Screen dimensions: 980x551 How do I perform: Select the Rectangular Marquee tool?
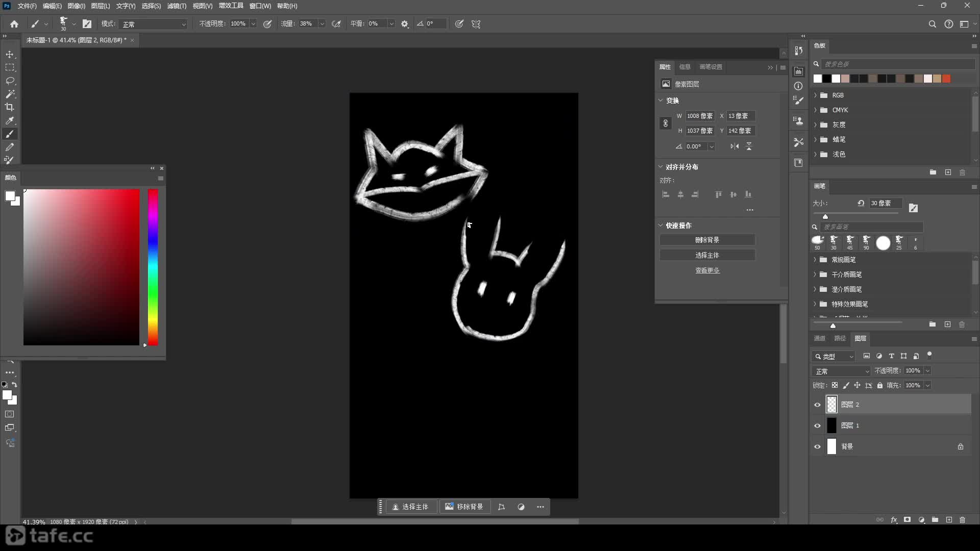coord(10,67)
